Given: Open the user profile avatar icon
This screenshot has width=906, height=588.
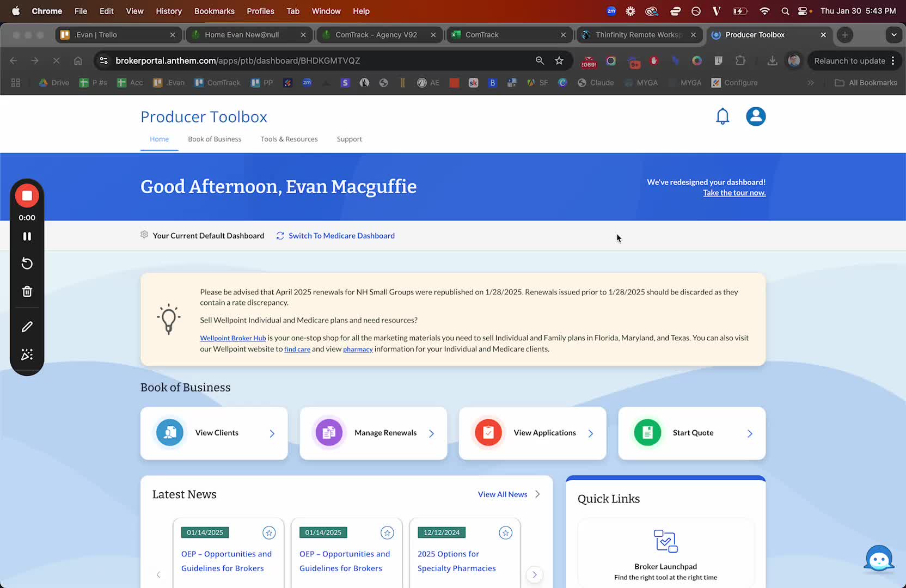Looking at the screenshot, I should click(x=756, y=117).
